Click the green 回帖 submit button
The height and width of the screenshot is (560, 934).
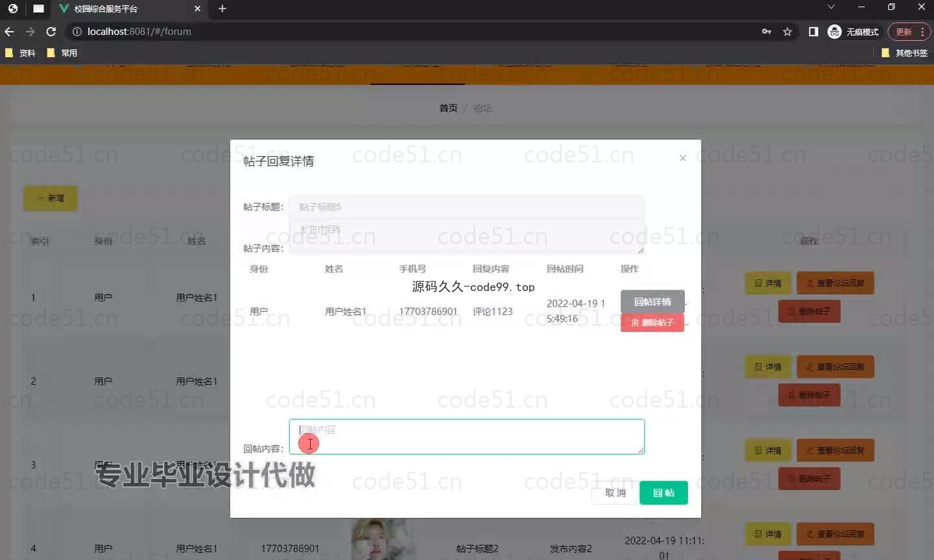664,493
